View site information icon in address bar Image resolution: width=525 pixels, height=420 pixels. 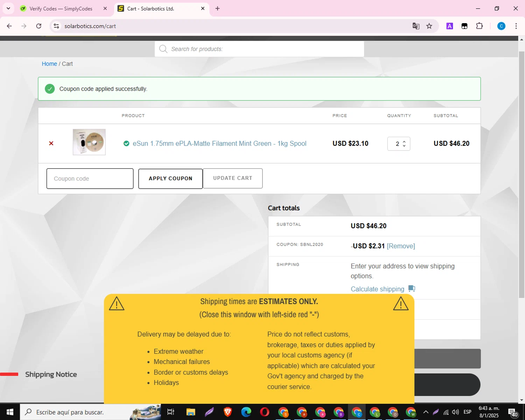[x=56, y=26]
